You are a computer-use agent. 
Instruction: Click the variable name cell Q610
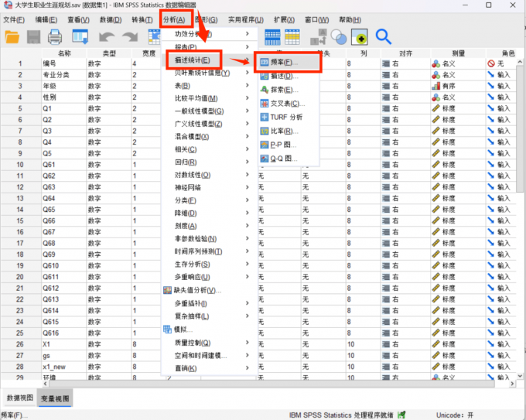click(63, 265)
